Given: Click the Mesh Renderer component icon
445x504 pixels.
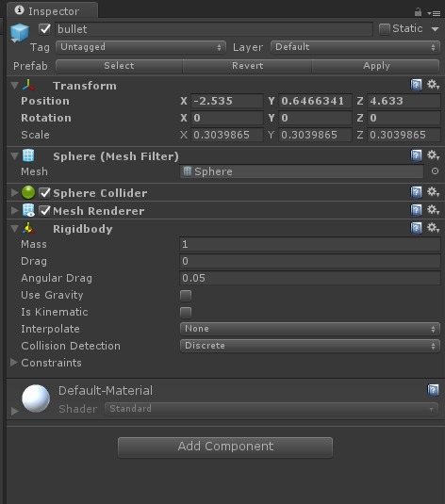Looking at the screenshot, I should pos(28,210).
